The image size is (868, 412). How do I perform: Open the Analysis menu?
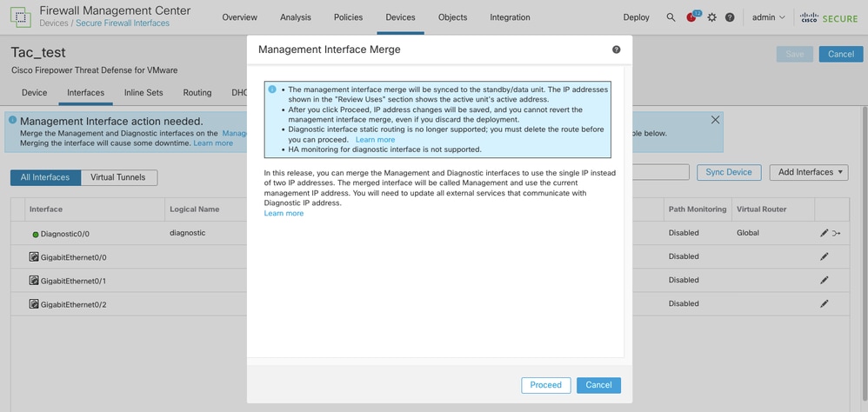(296, 17)
